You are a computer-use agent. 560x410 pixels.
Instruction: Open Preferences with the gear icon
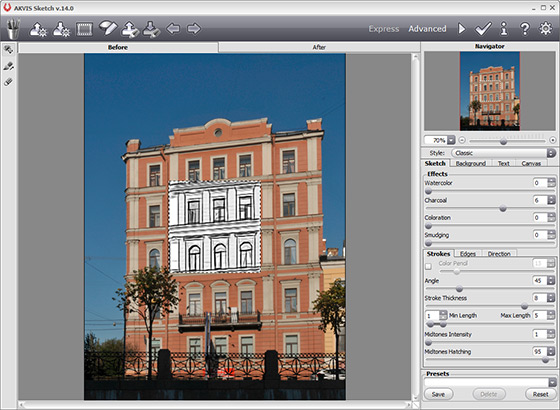pyautogui.click(x=546, y=29)
